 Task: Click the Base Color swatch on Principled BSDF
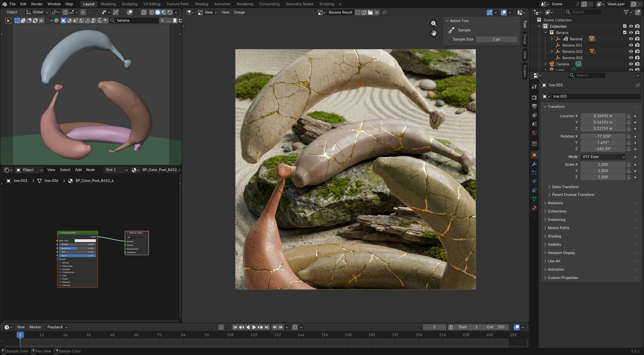coord(85,241)
